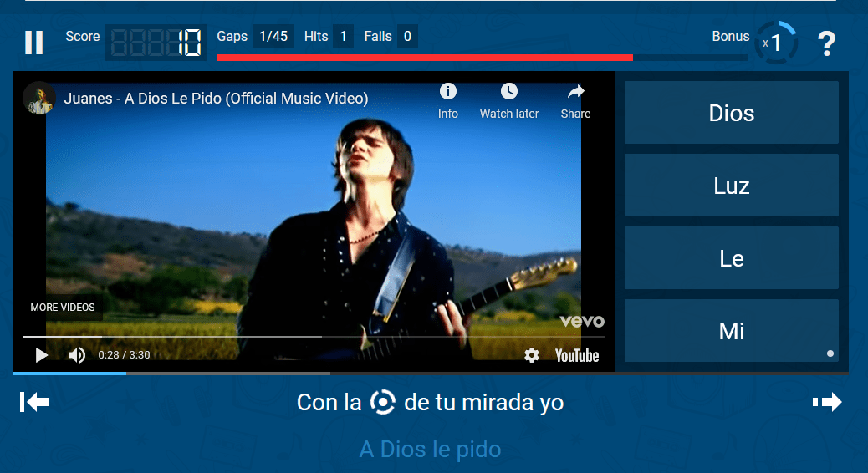Open the video Info icon
This screenshot has height=473, width=868.
[448, 100]
